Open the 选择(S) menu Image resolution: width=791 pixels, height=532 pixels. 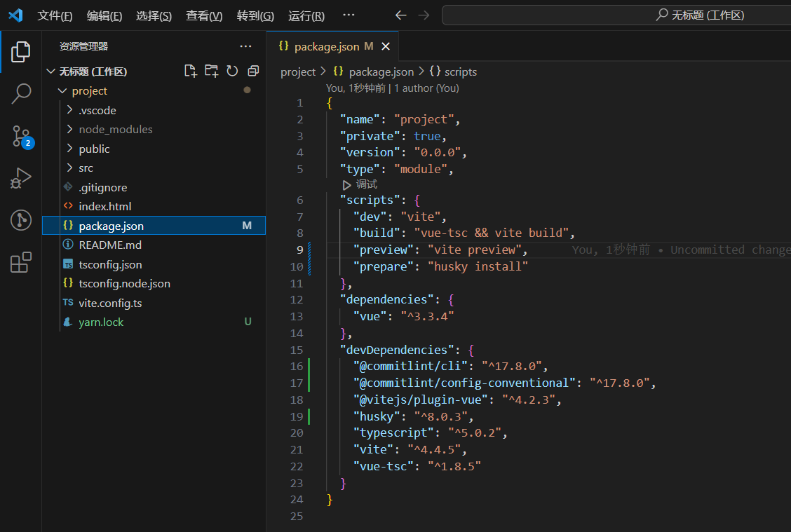click(154, 15)
